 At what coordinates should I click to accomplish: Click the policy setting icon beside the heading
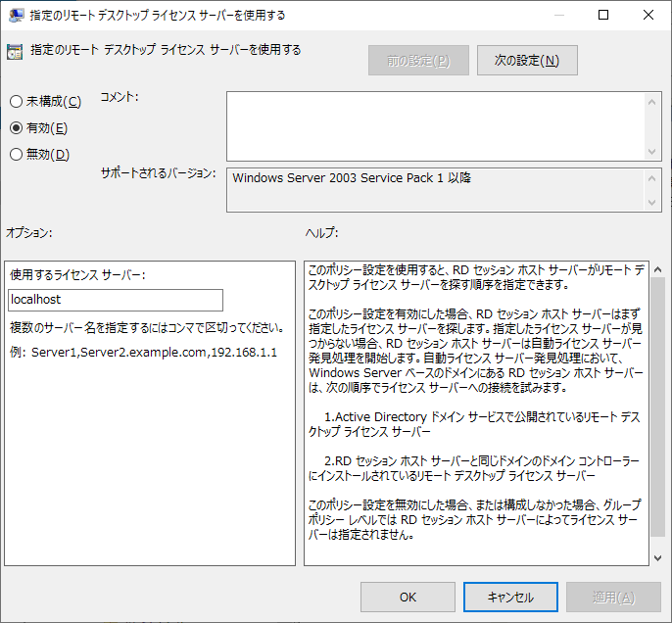15,51
